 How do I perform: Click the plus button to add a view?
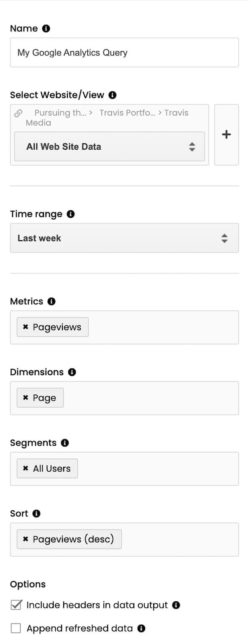(226, 135)
